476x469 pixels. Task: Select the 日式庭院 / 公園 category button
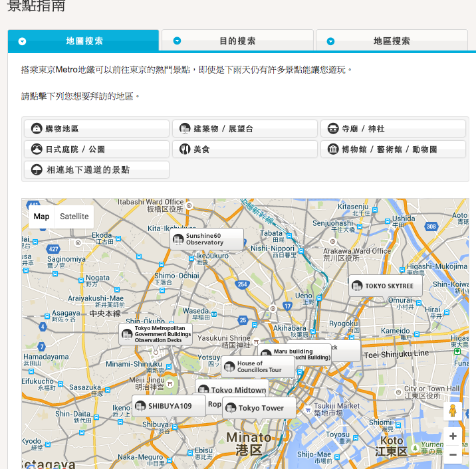click(x=96, y=149)
